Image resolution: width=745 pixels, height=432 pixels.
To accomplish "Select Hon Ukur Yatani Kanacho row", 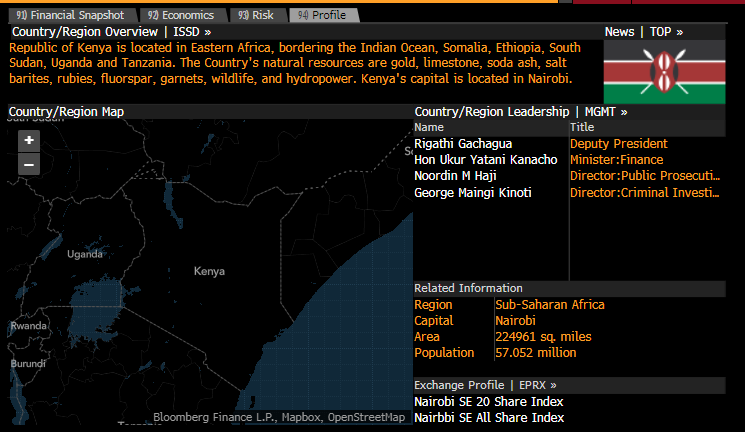I will [x=486, y=160].
